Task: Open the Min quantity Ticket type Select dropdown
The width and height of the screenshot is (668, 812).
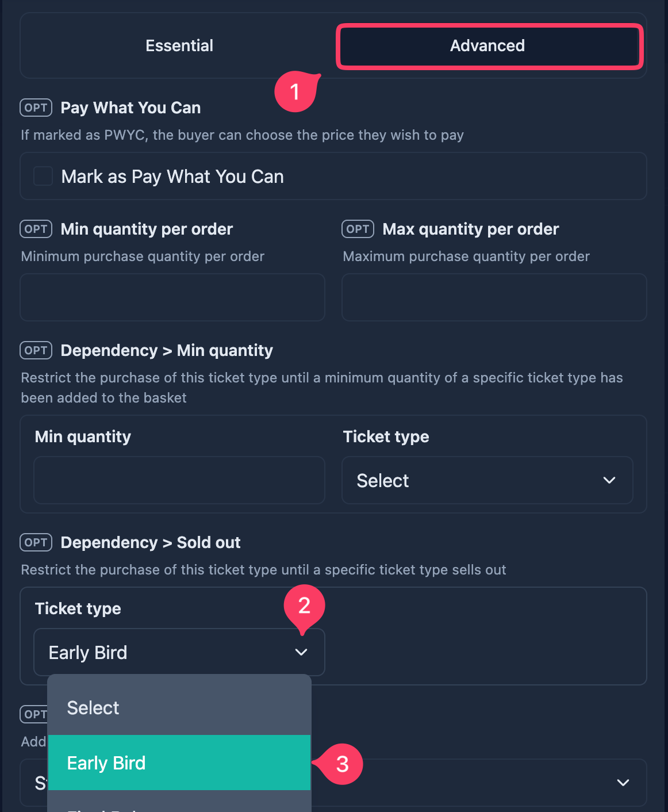Action: pyautogui.click(x=487, y=480)
